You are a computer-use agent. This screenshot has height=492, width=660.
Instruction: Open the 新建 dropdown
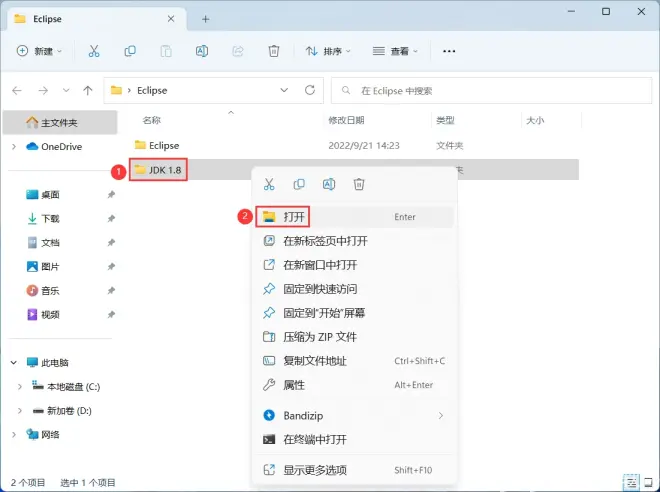tap(40, 51)
